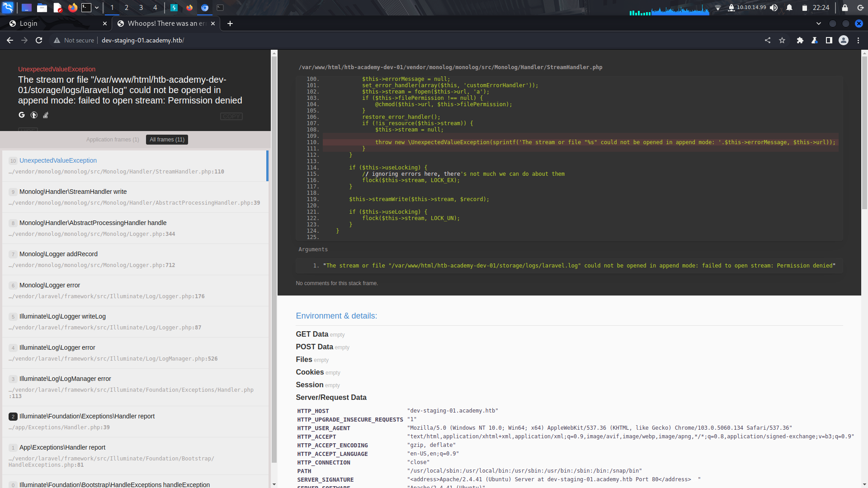This screenshot has height=488, width=868.
Task: Open the file manager from the taskbar
Action: click(42, 7)
